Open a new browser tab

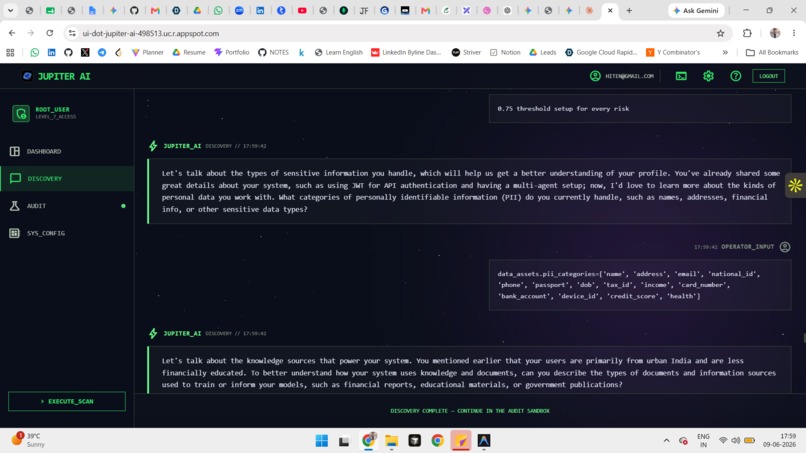point(629,10)
